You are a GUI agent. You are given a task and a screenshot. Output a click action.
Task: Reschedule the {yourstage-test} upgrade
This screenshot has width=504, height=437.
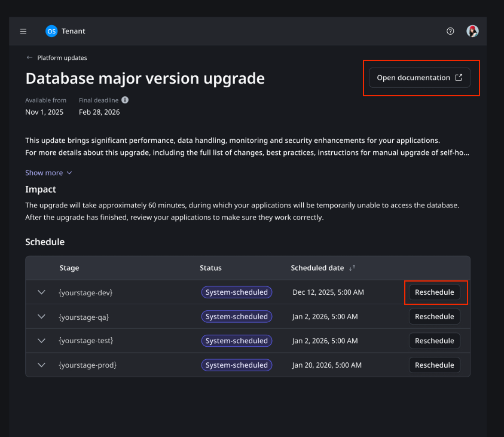click(x=434, y=341)
